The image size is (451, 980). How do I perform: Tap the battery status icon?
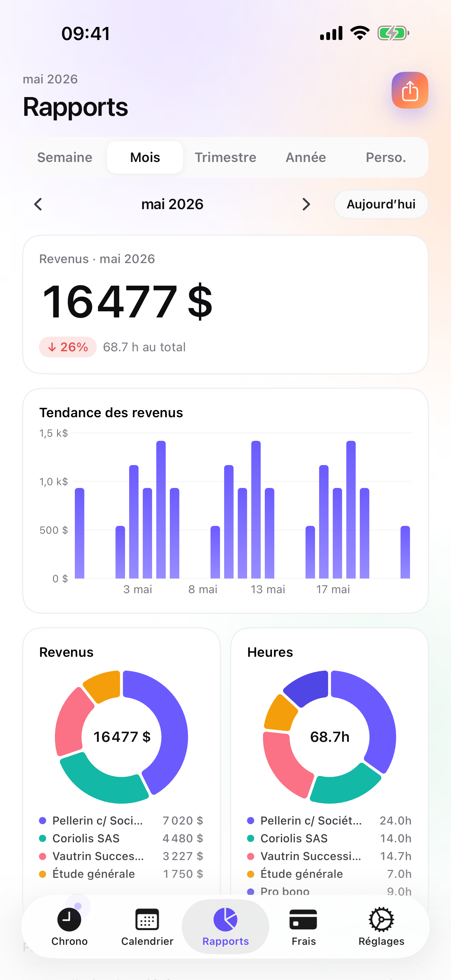(x=393, y=33)
